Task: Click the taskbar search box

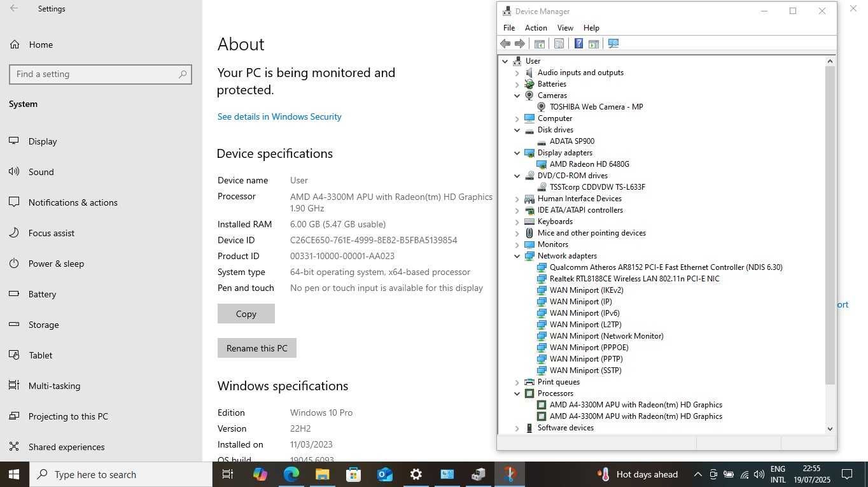Action: pos(121,474)
